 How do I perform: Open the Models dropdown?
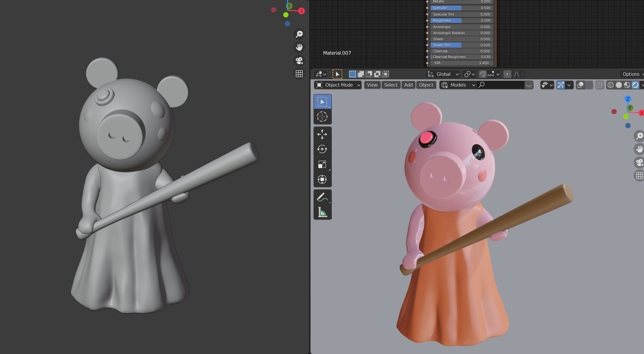coord(458,85)
